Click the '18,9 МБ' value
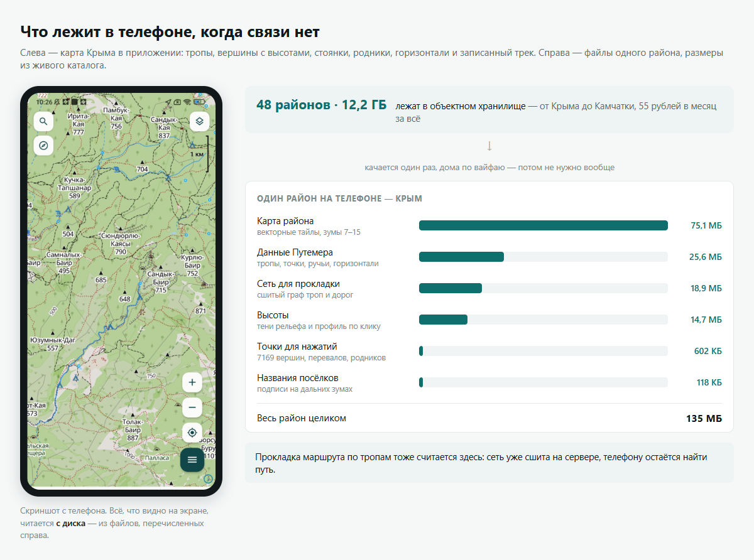 pyautogui.click(x=706, y=288)
